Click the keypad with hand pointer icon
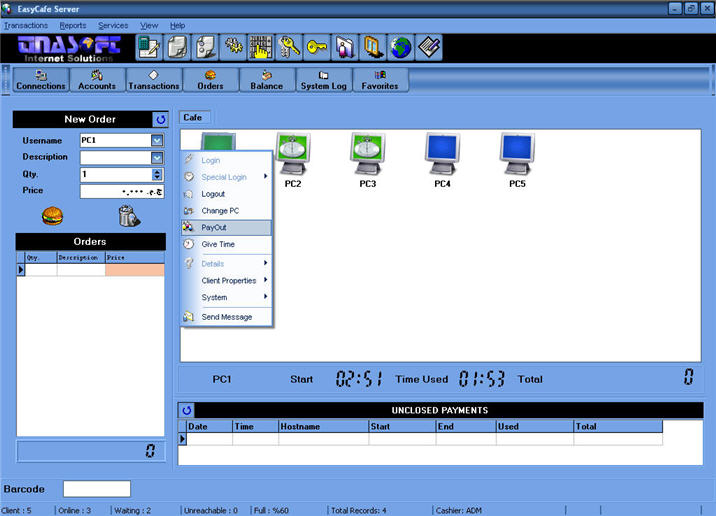 261,47
